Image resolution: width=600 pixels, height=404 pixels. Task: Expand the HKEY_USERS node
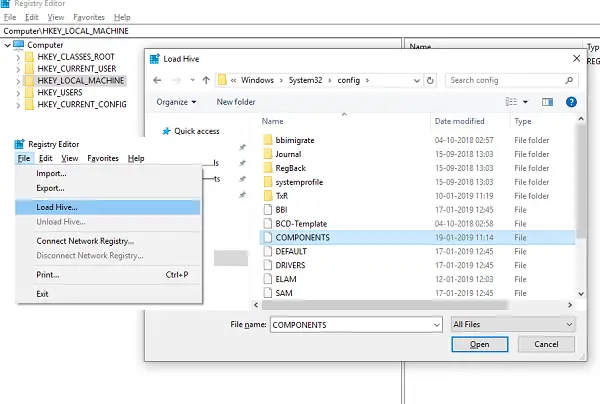(x=18, y=93)
